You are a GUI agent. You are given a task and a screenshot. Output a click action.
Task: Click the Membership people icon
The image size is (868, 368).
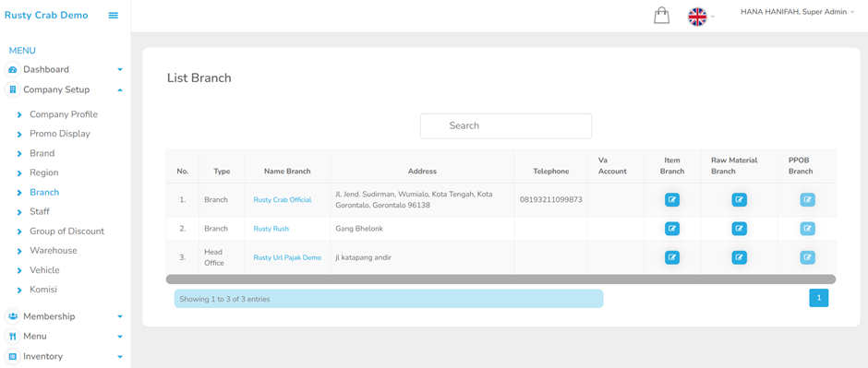coord(13,316)
